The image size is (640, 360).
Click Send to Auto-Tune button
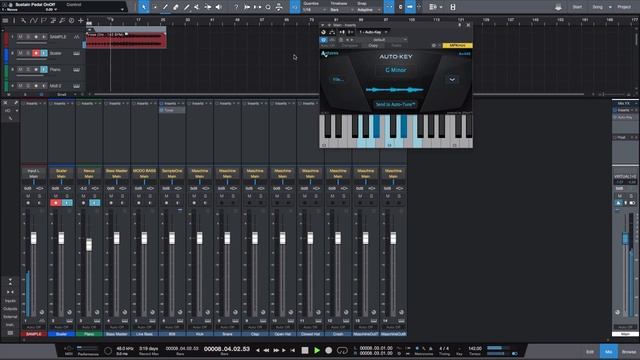coord(395,105)
